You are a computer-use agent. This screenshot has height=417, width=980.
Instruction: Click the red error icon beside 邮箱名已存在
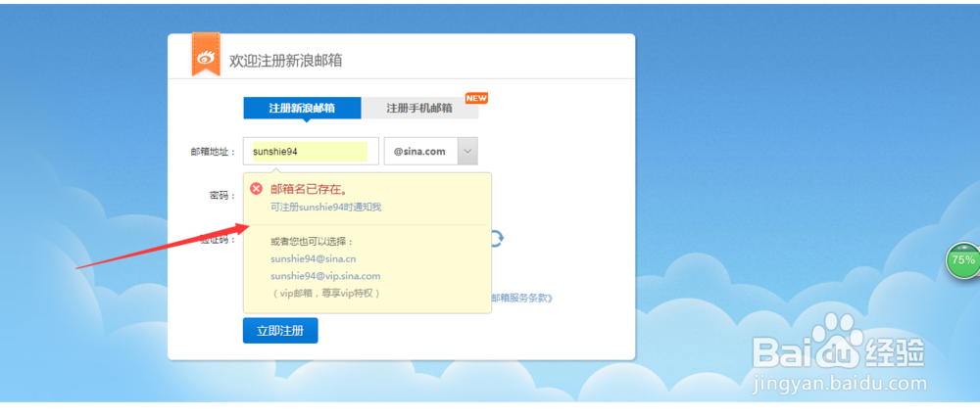pyautogui.click(x=256, y=189)
